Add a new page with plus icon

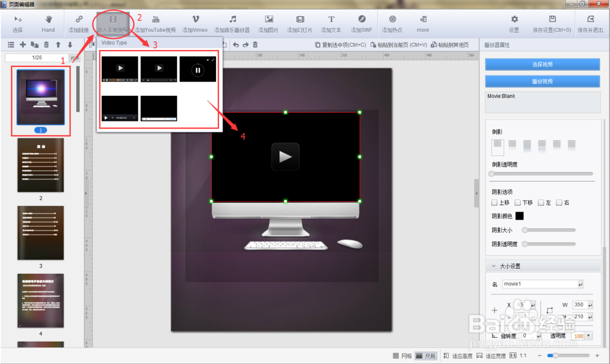click(23, 45)
